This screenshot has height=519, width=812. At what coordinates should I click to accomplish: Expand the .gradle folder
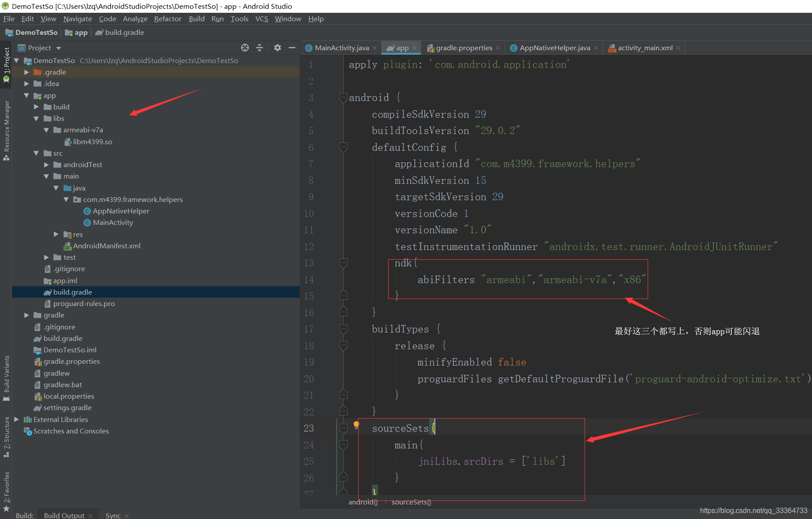(26, 72)
